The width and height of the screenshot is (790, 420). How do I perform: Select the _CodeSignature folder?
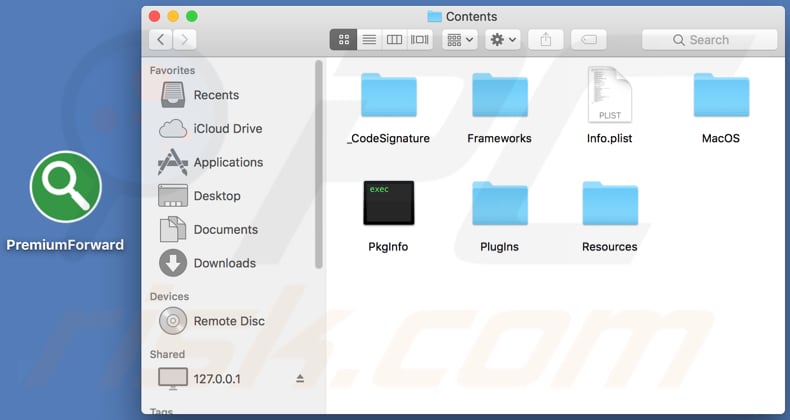(388, 95)
